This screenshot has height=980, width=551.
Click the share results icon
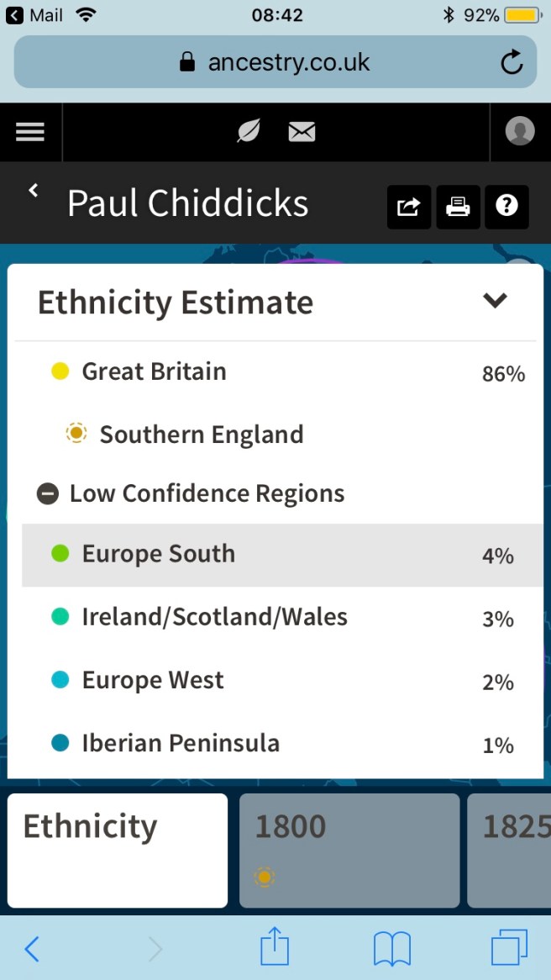tap(408, 207)
